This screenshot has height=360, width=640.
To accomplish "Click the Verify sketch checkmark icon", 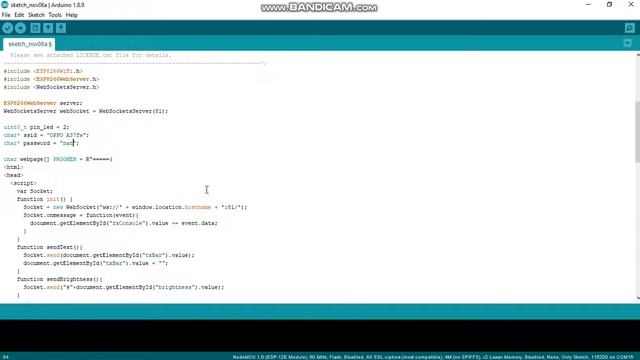I will pyautogui.click(x=7, y=28).
